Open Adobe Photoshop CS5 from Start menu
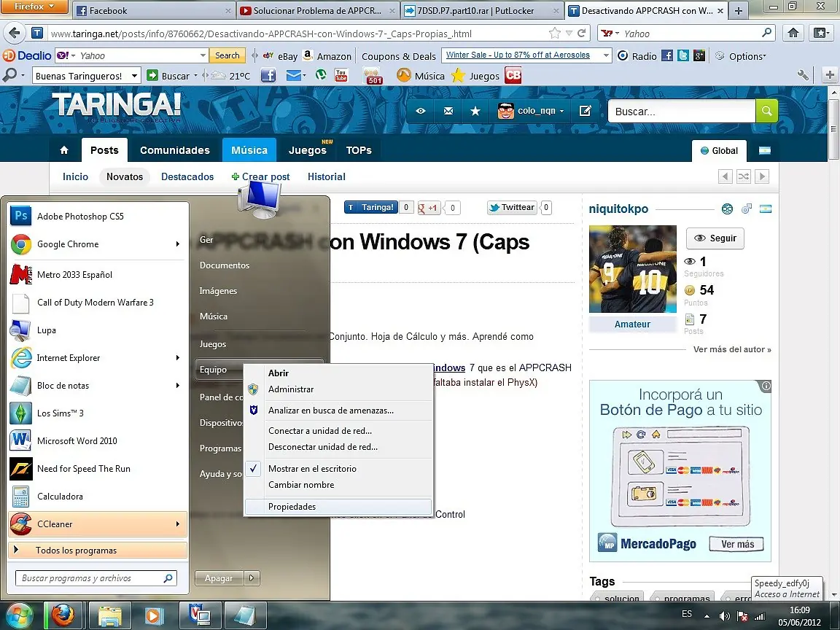 pyautogui.click(x=80, y=217)
